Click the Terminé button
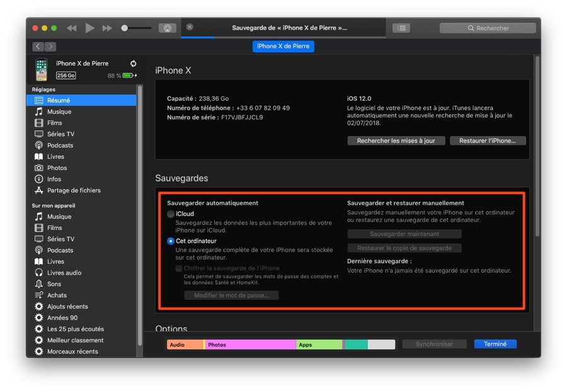The height and width of the screenshot is (392, 567). pyautogui.click(x=495, y=344)
